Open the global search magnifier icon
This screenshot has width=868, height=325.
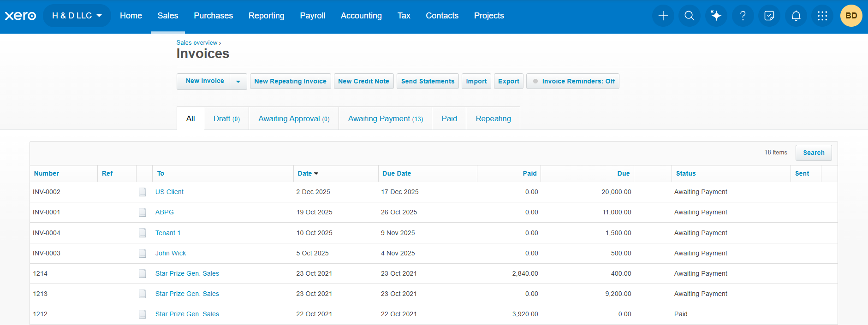[x=690, y=16]
